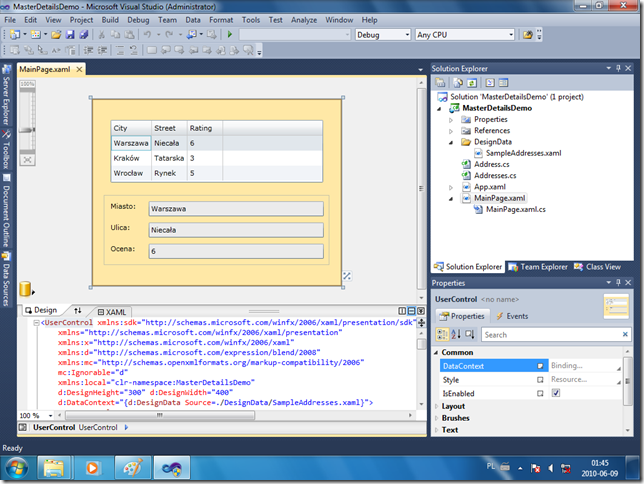Click the Data Sources cylinder icon in designer
644x484 pixels.
click(x=26, y=289)
